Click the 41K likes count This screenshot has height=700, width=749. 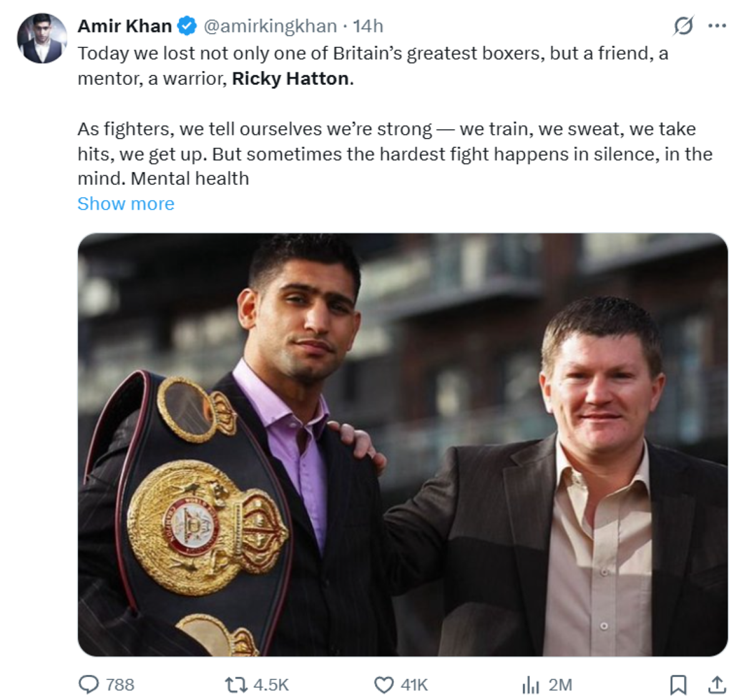pos(414,685)
